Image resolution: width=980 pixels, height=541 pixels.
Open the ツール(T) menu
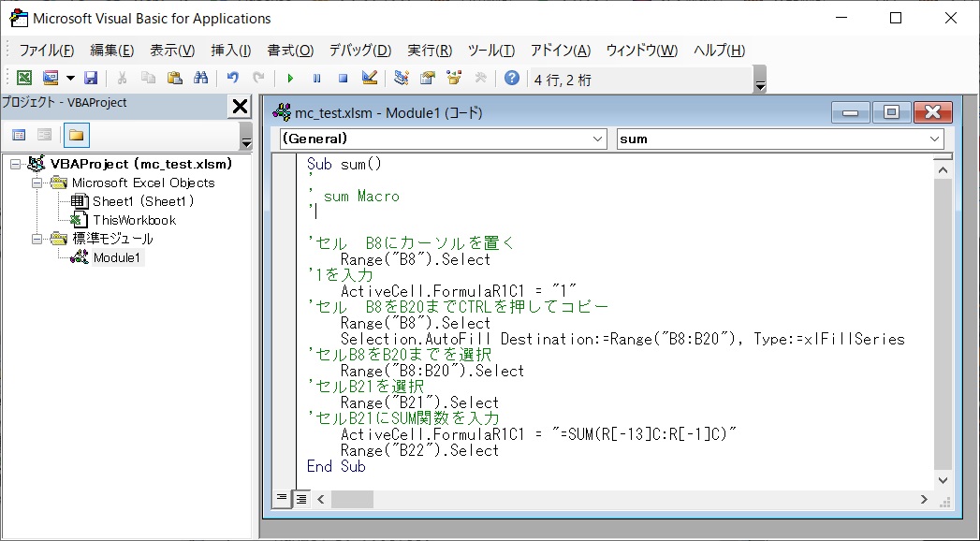tap(491, 50)
